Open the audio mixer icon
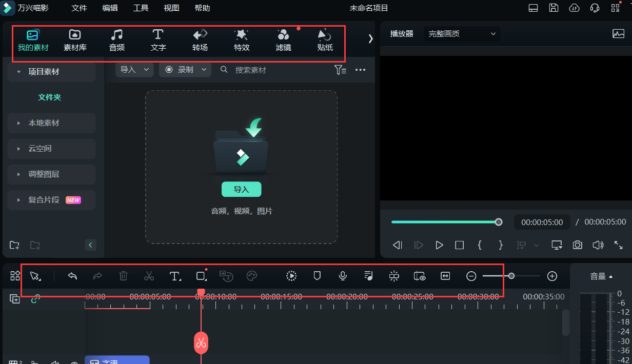This screenshot has width=632, height=364. 368,276
